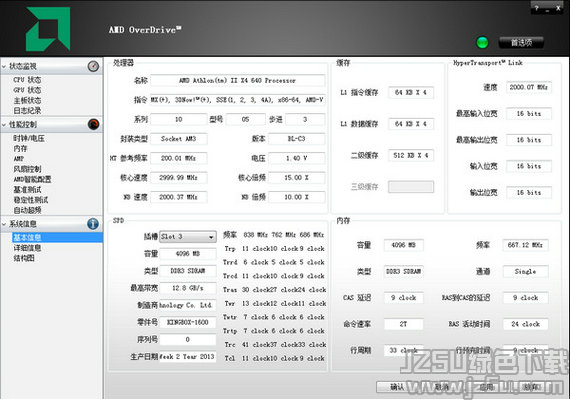Screen dimensions: 570x400
Task: Open GPU 状态 page
Action: click(27, 90)
